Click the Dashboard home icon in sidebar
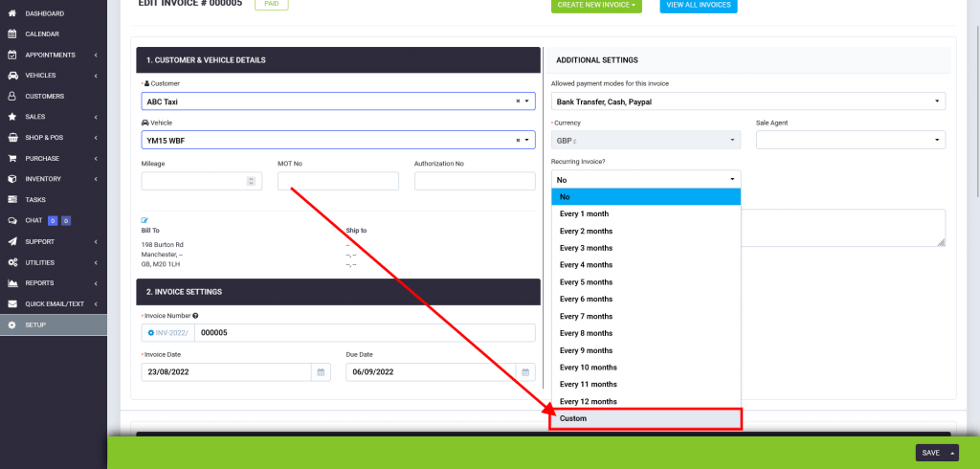This screenshot has height=469, width=980. point(11,13)
